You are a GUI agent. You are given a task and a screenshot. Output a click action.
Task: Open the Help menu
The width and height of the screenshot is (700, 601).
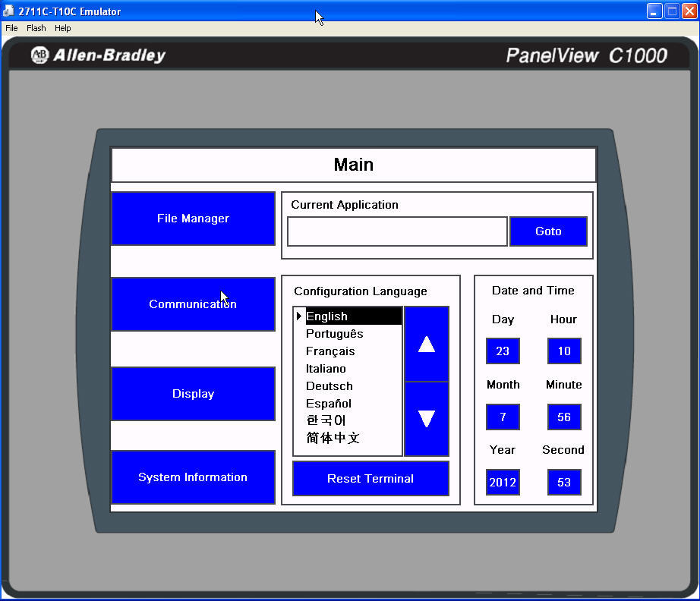point(62,28)
